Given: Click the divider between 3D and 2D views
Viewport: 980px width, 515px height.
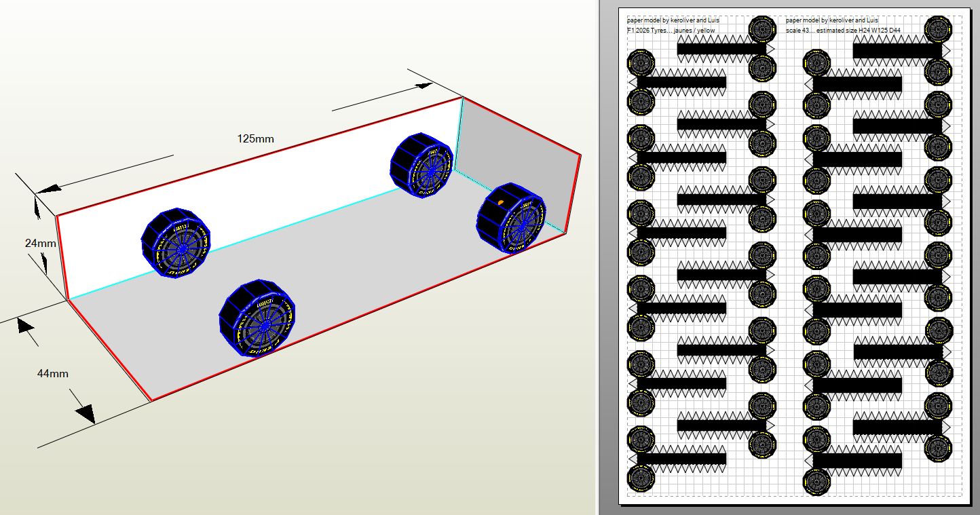Looking at the screenshot, I should pyautogui.click(x=596, y=258).
